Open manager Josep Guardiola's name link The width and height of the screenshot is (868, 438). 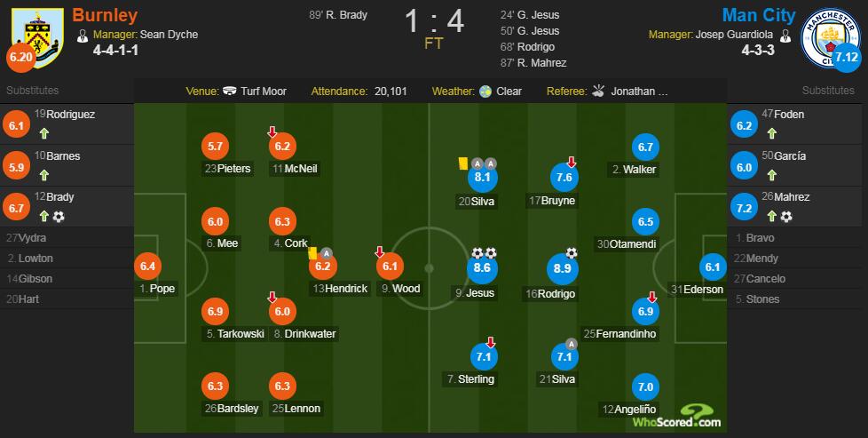click(x=734, y=35)
